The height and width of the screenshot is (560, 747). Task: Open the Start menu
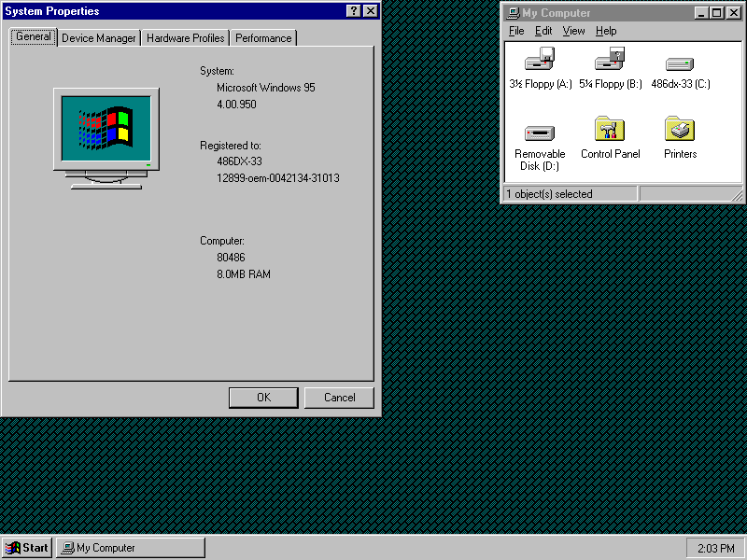tap(27, 548)
